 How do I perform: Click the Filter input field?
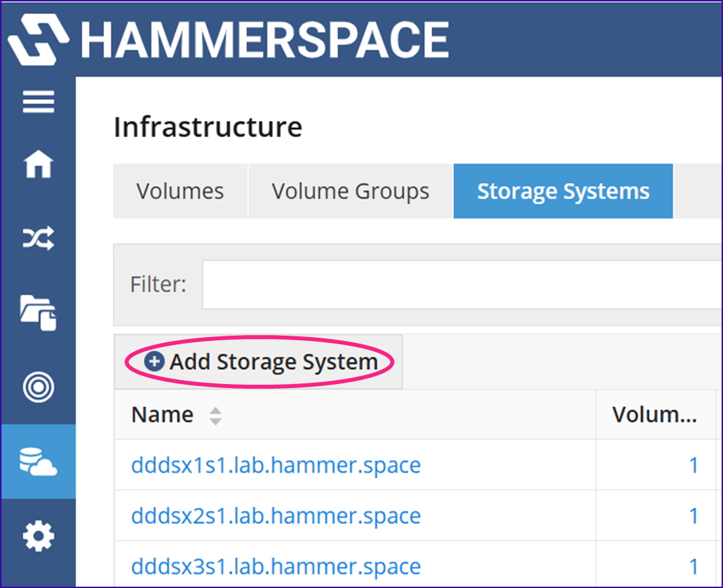pos(462,285)
